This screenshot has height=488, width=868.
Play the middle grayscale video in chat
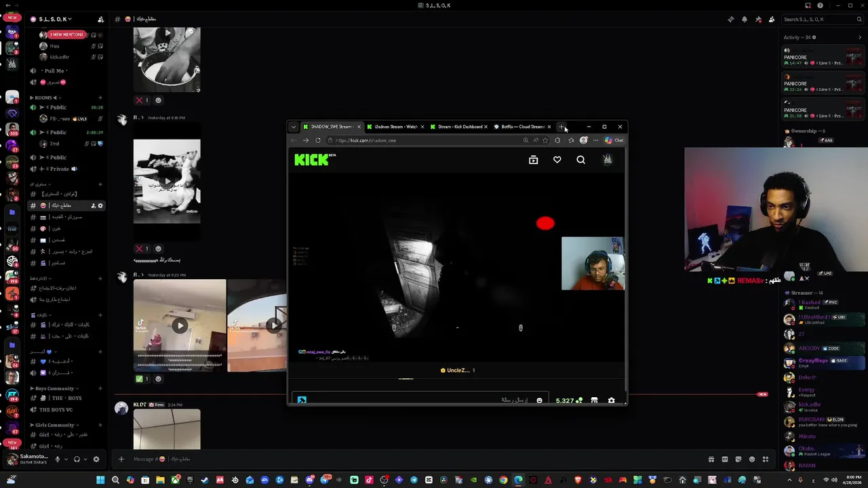[167, 182]
